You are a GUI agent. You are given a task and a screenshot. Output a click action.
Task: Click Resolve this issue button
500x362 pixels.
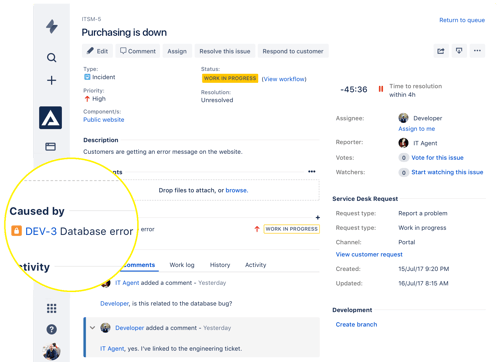coord(225,51)
